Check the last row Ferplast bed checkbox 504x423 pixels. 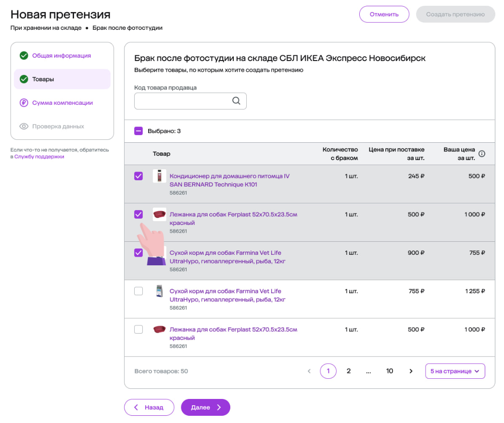[x=139, y=330]
